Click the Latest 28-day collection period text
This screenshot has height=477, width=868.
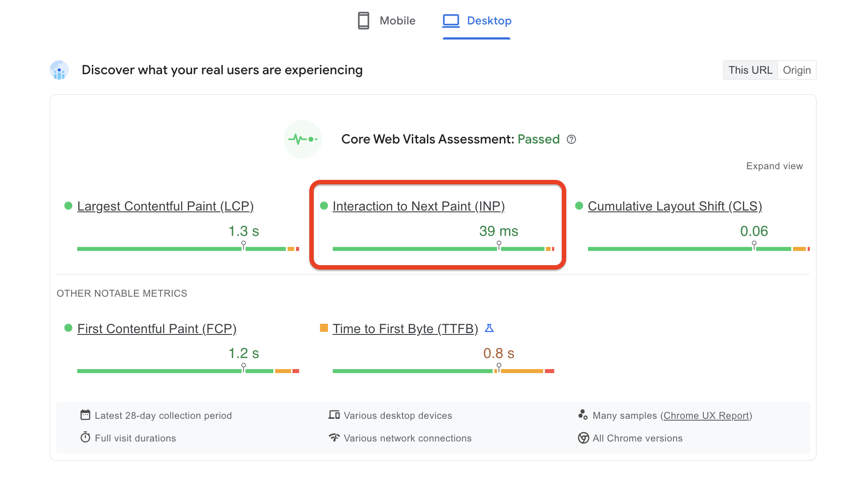pos(163,416)
